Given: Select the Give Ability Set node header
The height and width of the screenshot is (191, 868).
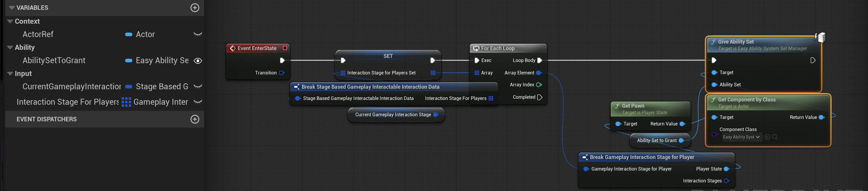Looking at the screenshot, I should [x=763, y=45].
